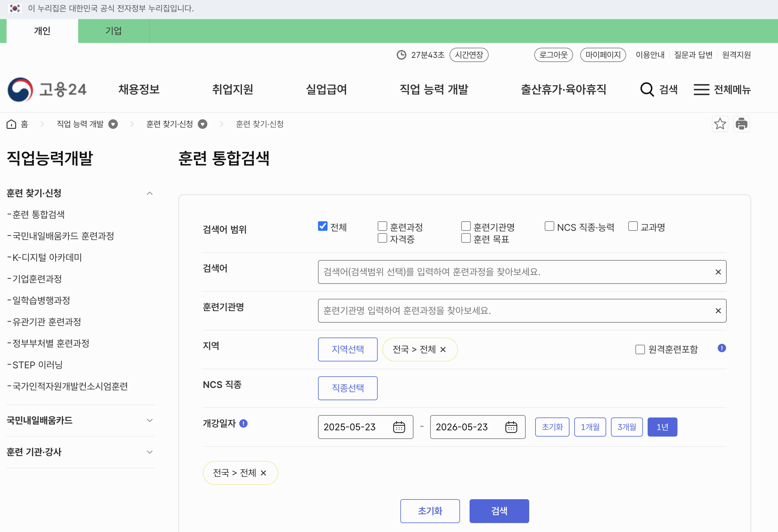Click the blue 검색 search button
The image size is (778, 532).
(499, 511)
